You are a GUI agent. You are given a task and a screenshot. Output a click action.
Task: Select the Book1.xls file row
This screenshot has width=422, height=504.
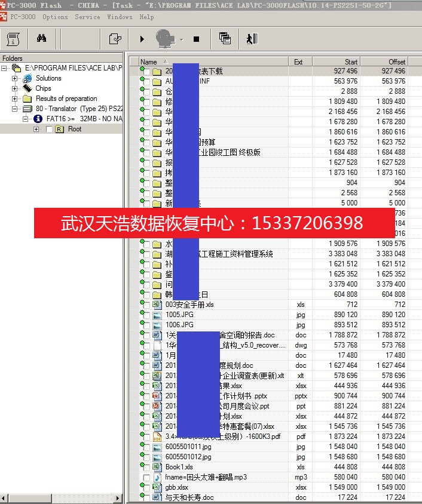click(x=179, y=467)
